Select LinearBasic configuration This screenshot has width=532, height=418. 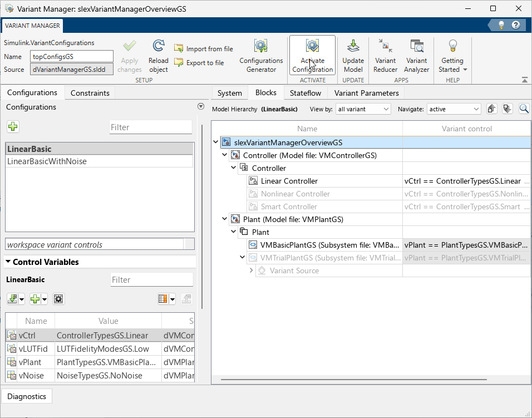click(100, 149)
